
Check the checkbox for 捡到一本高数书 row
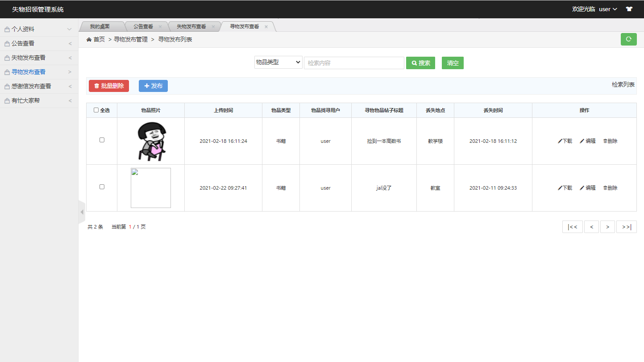102,139
